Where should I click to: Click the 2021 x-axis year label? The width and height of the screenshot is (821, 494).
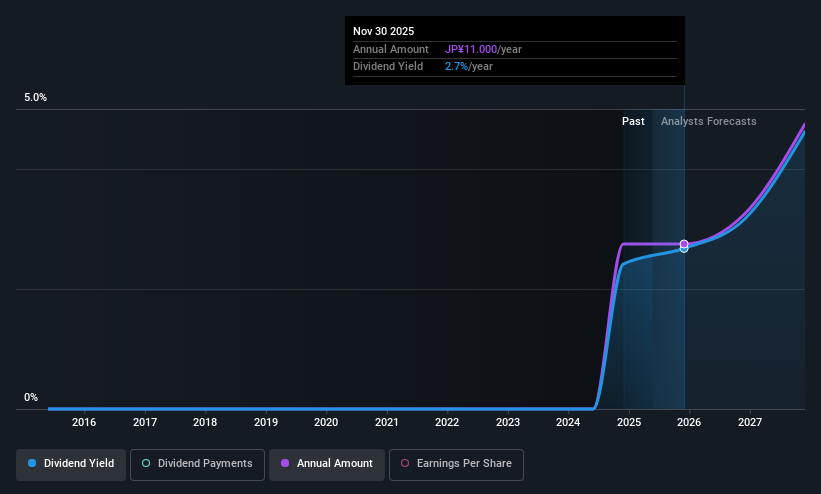coord(386,422)
